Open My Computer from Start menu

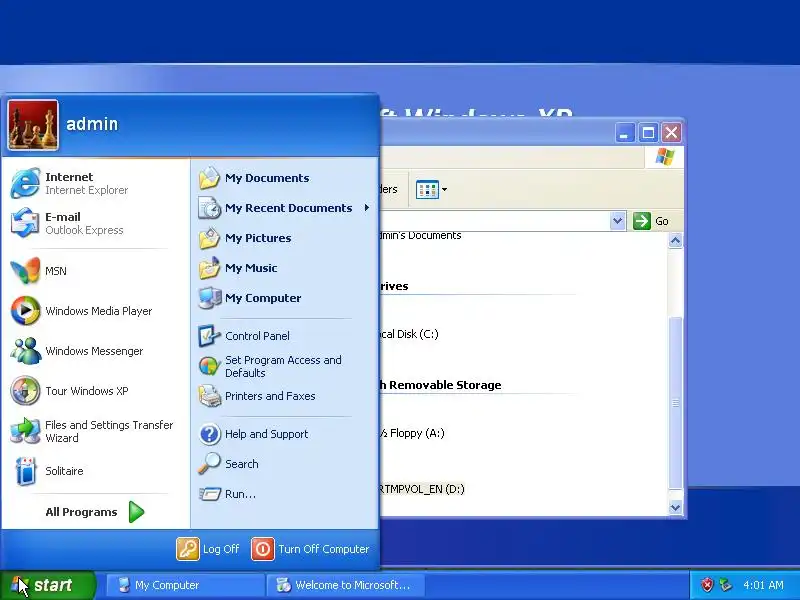pos(284,298)
